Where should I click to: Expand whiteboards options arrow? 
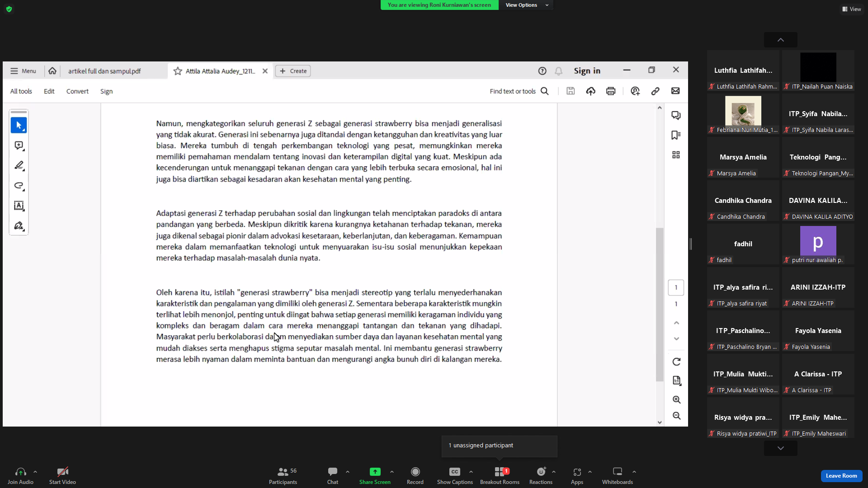tap(634, 472)
